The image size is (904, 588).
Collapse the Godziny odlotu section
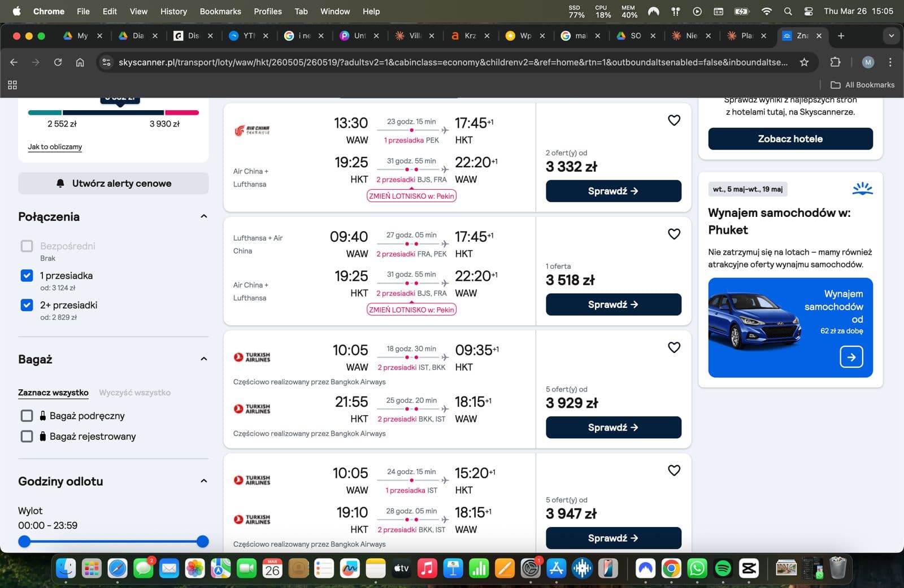[204, 481]
